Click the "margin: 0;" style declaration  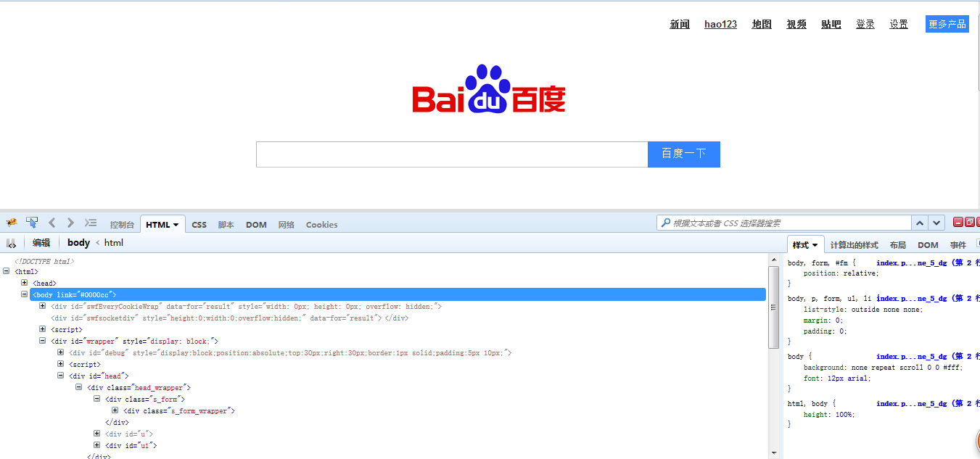[x=823, y=320]
